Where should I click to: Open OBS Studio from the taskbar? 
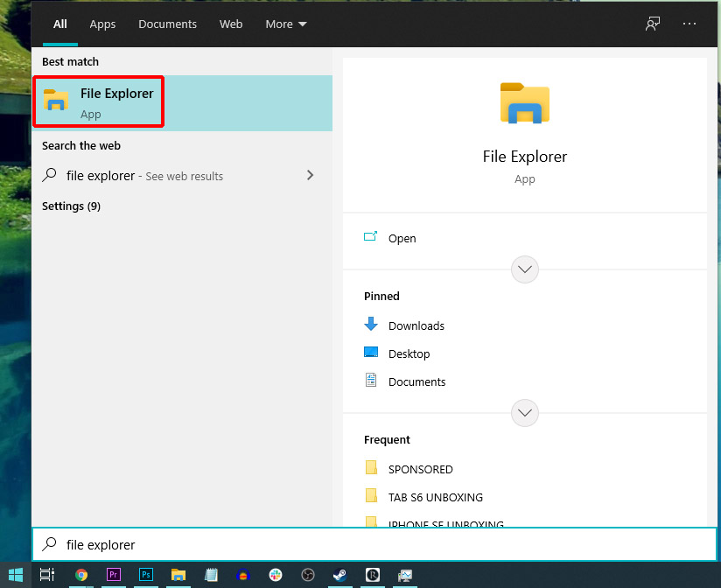tap(308, 575)
